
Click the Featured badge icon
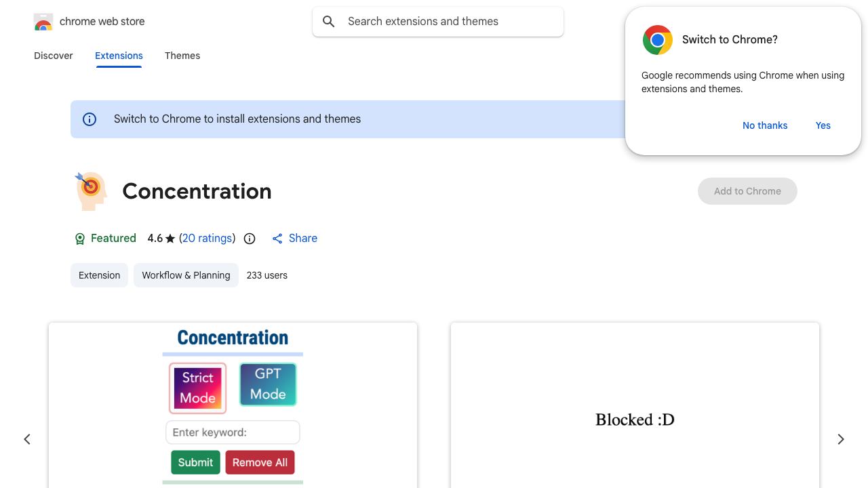pyautogui.click(x=80, y=239)
